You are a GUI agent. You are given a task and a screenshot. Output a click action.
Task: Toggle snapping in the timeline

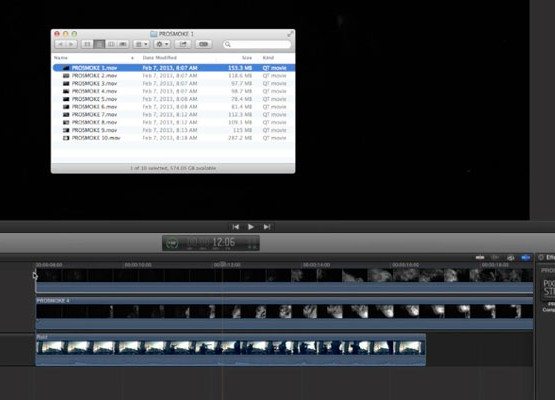point(525,257)
